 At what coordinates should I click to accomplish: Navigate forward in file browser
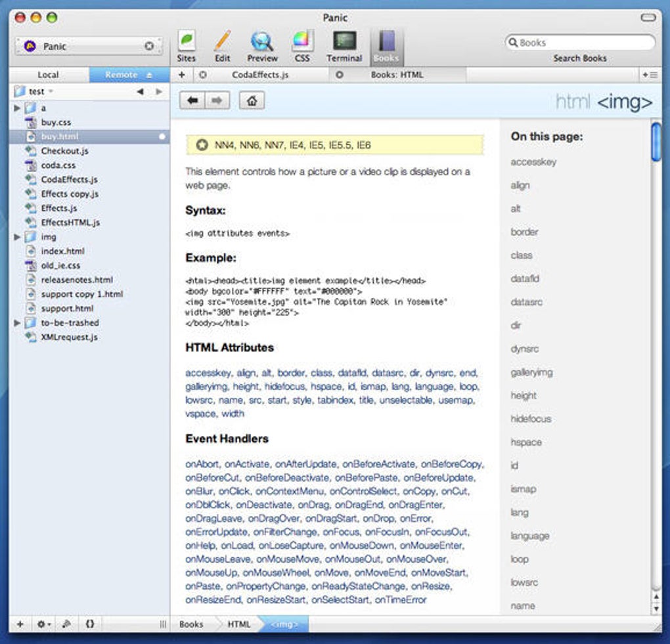point(159,91)
